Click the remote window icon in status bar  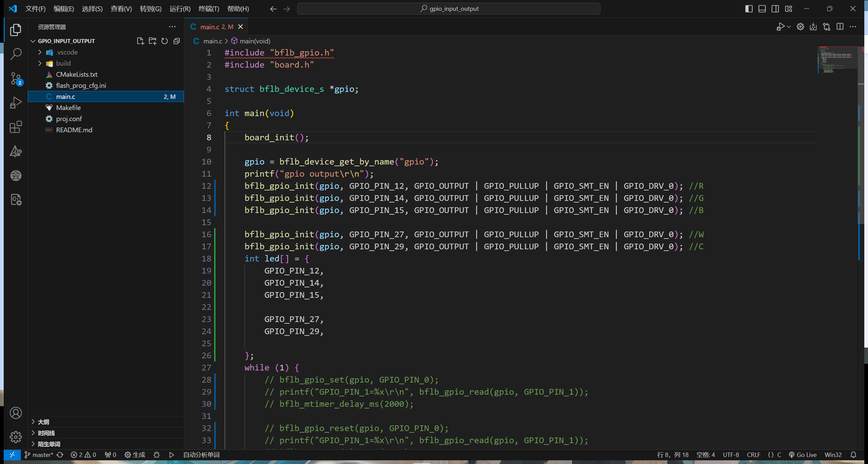coord(12,455)
